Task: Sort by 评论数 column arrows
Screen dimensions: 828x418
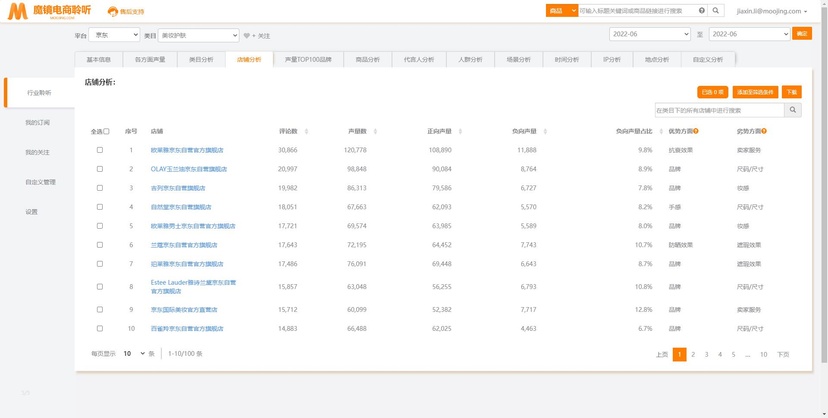Action: (306, 131)
